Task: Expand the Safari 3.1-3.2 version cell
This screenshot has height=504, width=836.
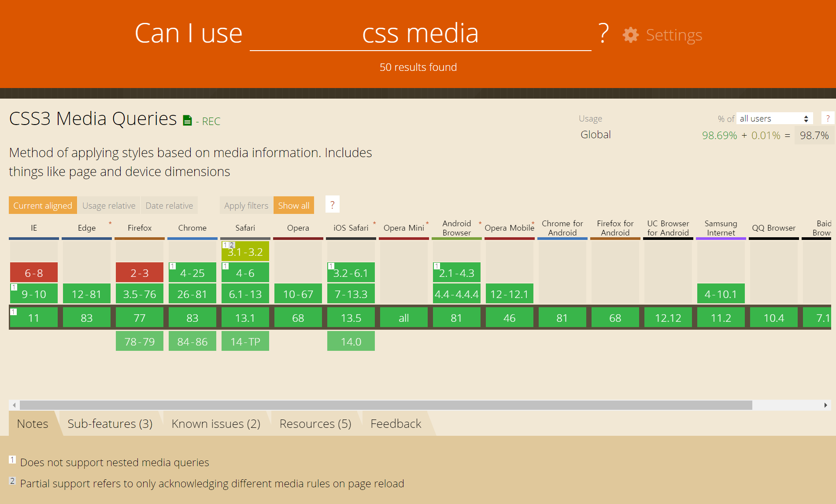Action: point(245,252)
